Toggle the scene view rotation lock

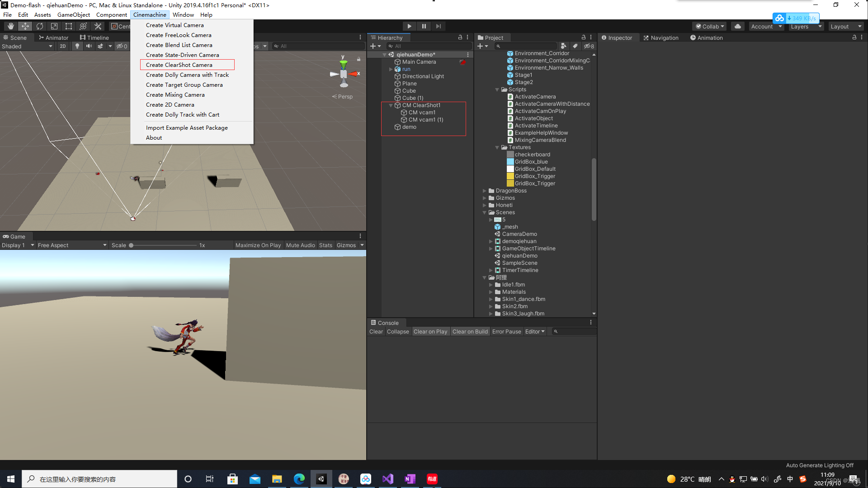point(359,59)
